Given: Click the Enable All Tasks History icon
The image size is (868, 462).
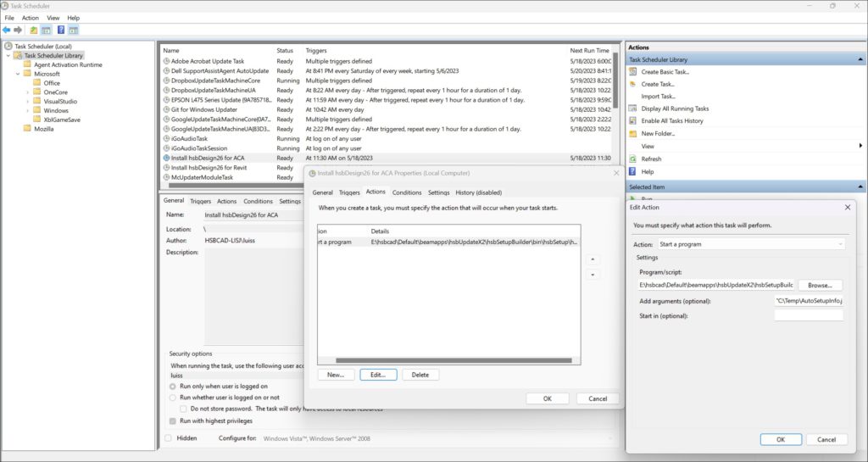Looking at the screenshot, I should click(x=632, y=120).
